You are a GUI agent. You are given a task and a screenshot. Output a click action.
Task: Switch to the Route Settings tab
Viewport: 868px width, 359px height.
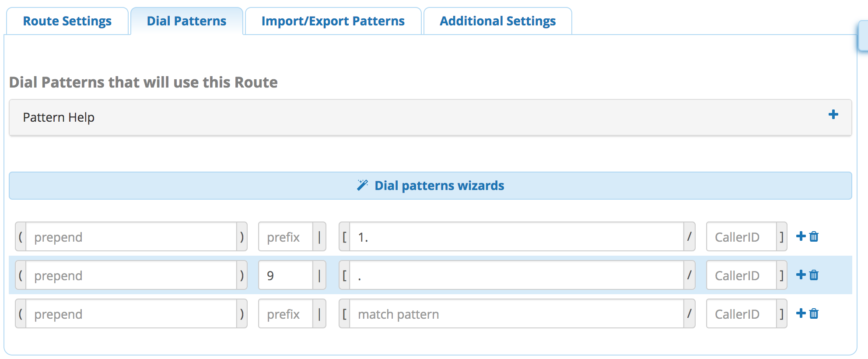pos(67,21)
